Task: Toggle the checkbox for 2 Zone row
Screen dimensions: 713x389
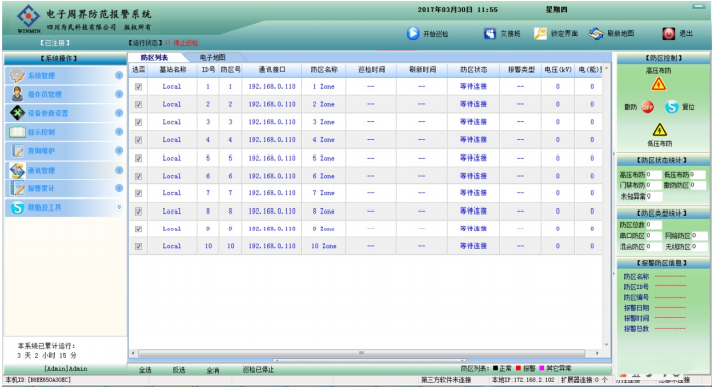Action: click(x=138, y=104)
